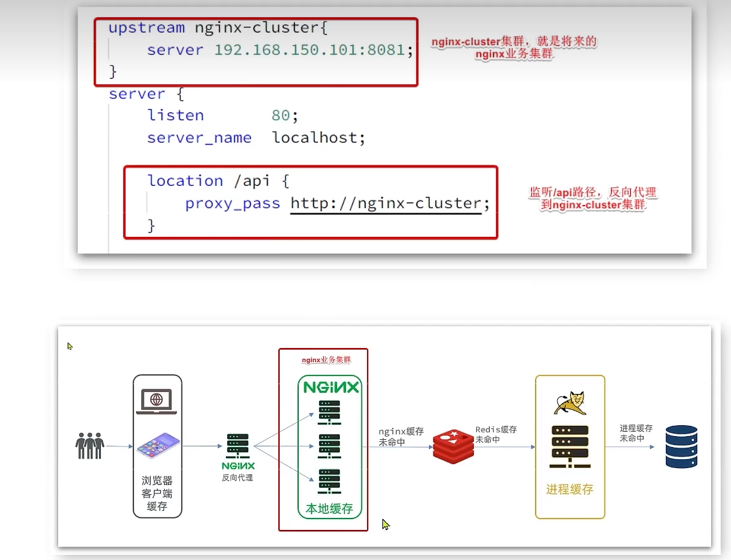Click the large green NGINX logo
This screenshot has height=560, width=731.
(x=331, y=388)
